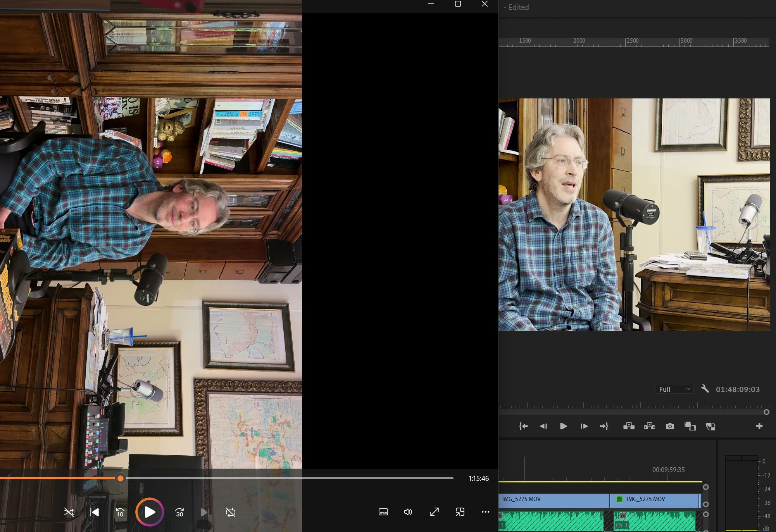Click Go to In point button

pyautogui.click(x=523, y=426)
